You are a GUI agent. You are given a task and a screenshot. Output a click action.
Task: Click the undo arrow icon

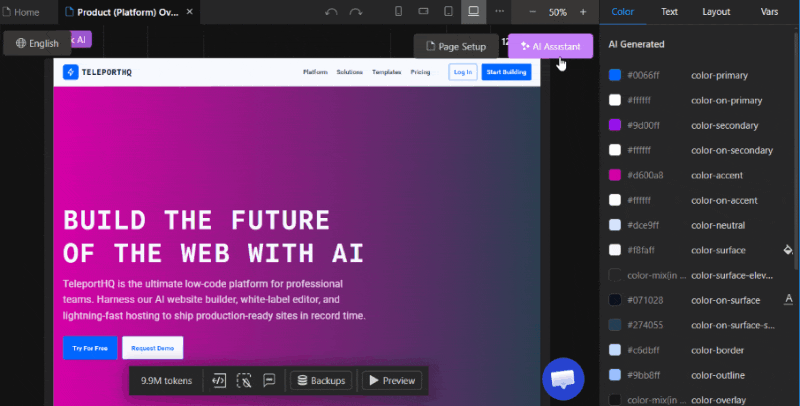(331, 12)
